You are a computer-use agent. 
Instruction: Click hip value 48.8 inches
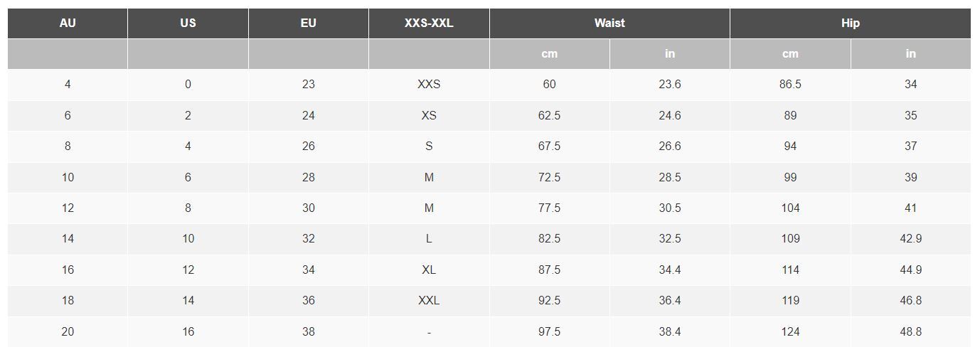click(x=911, y=332)
